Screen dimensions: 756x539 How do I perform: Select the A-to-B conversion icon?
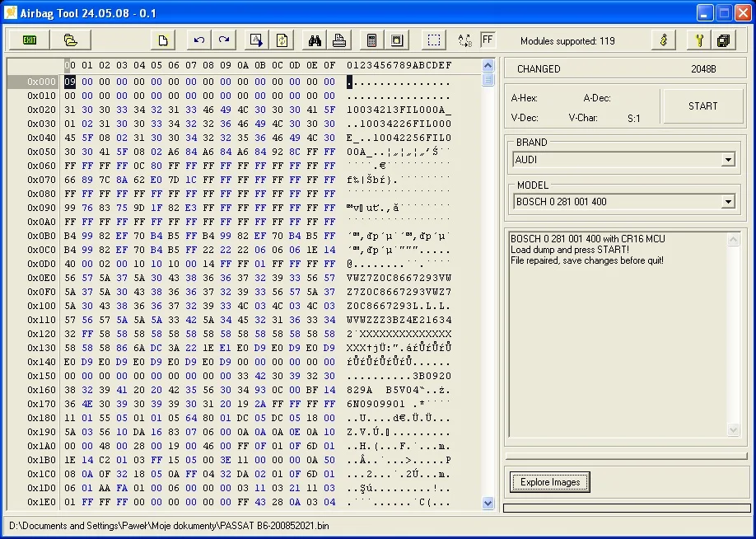click(463, 40)
